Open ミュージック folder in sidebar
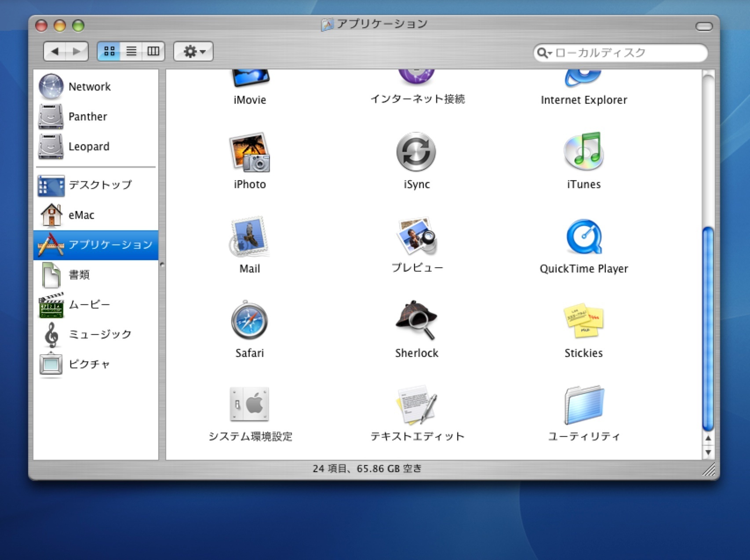This screenshot has width=750, height=560. 96,335
